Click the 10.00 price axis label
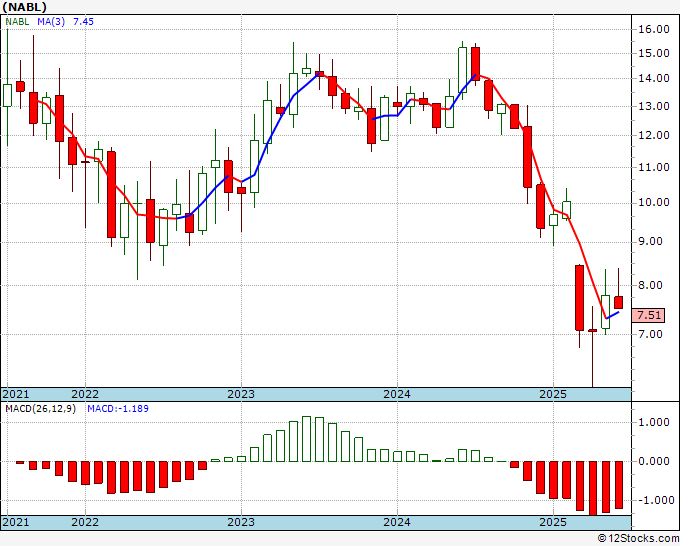680x546 pixels. (654, 203)
